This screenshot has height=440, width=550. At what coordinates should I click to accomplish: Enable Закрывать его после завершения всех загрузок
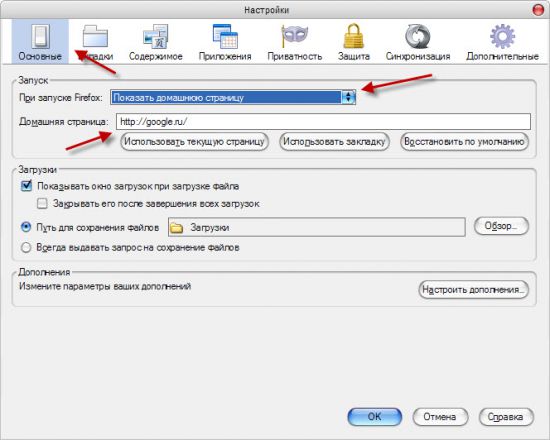click(x=42, y=204)
